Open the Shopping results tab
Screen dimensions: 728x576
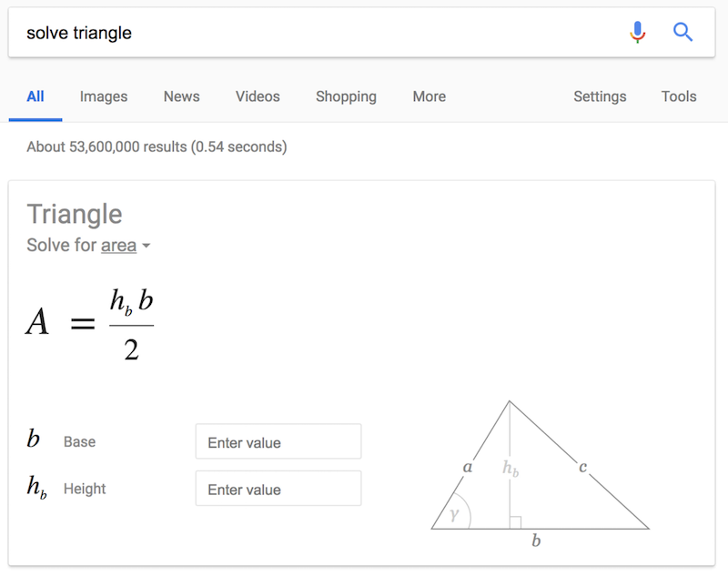click(x=346, y=96)
